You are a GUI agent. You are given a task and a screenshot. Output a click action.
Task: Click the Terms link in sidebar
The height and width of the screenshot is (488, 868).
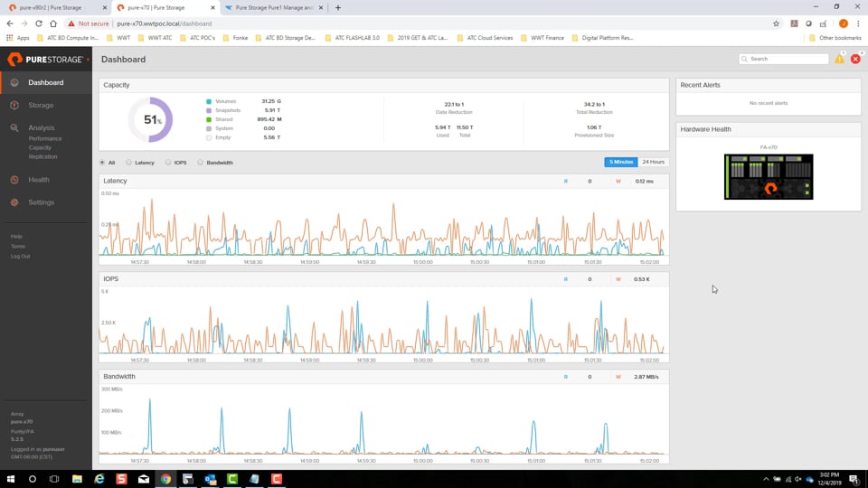click(x=18, y=246)
